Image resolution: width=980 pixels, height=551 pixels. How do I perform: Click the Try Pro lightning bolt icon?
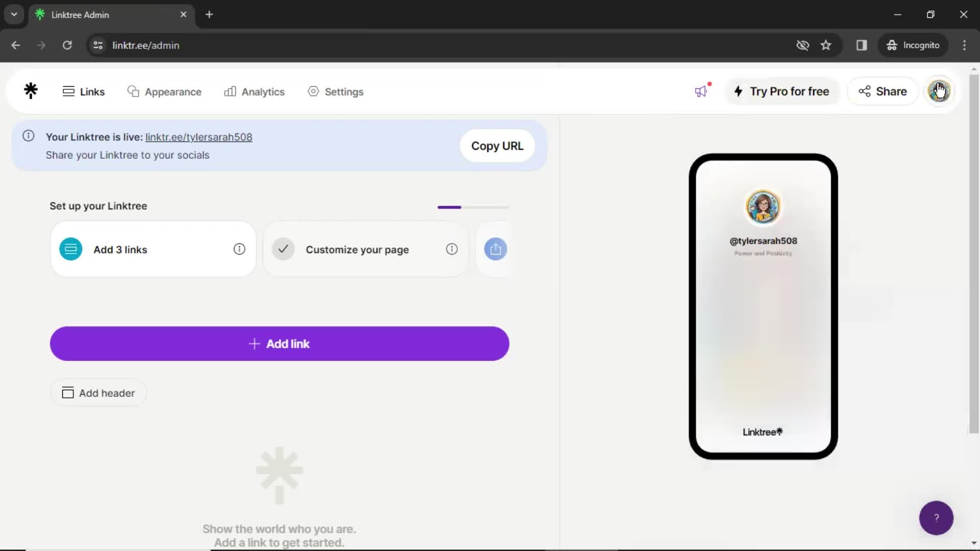739,91
